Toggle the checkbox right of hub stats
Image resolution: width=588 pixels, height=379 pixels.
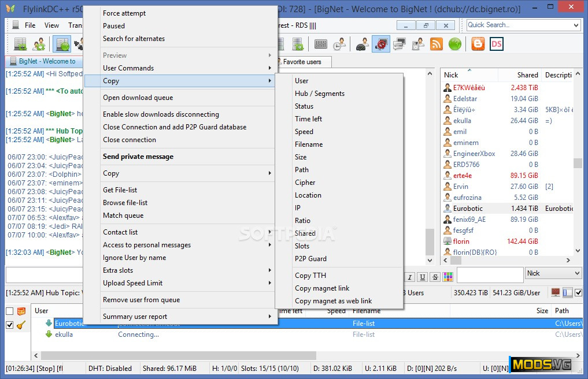[578, 293]
